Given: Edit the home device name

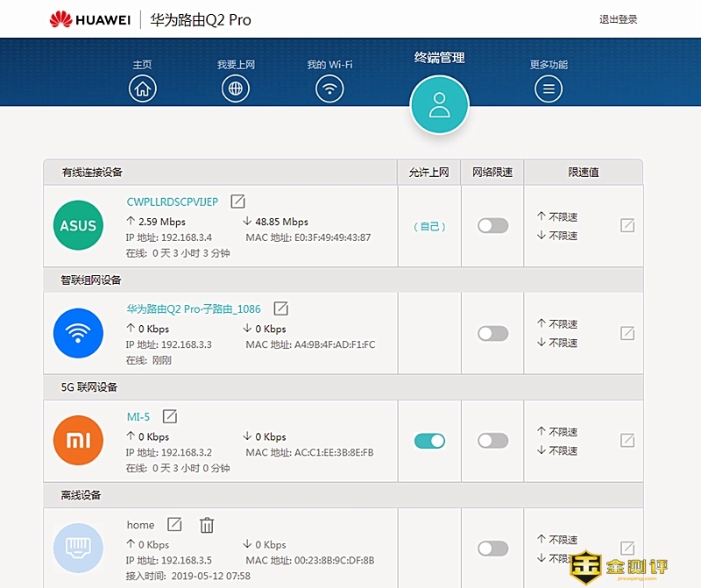Looking at the screenshot, I should tap(174, 524).
